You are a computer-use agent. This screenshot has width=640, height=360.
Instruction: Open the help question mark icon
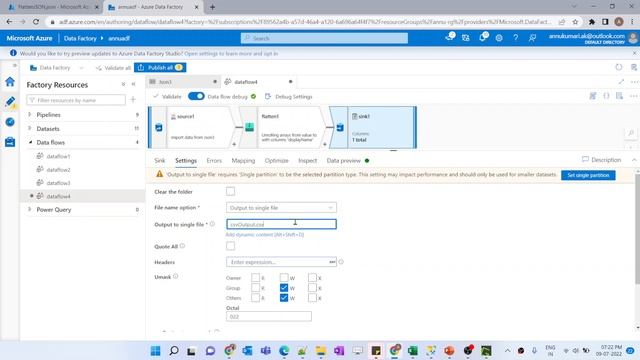click(516, 38)
